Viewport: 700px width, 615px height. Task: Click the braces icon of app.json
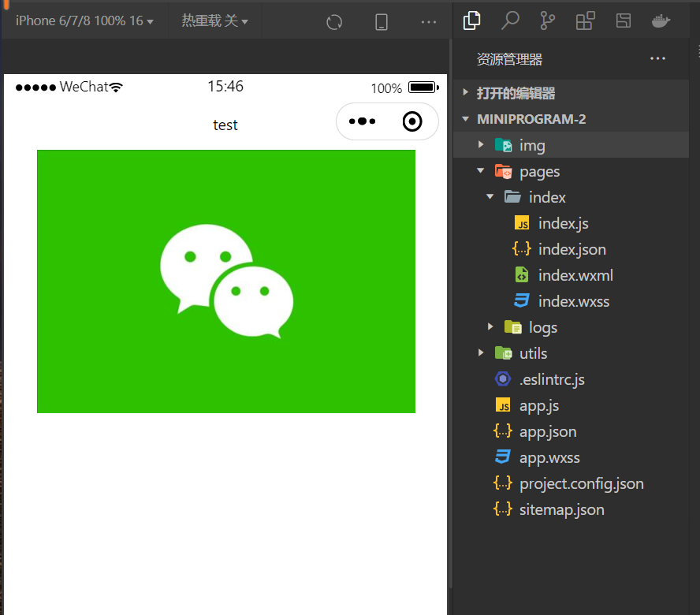click(x=503, y=431)
